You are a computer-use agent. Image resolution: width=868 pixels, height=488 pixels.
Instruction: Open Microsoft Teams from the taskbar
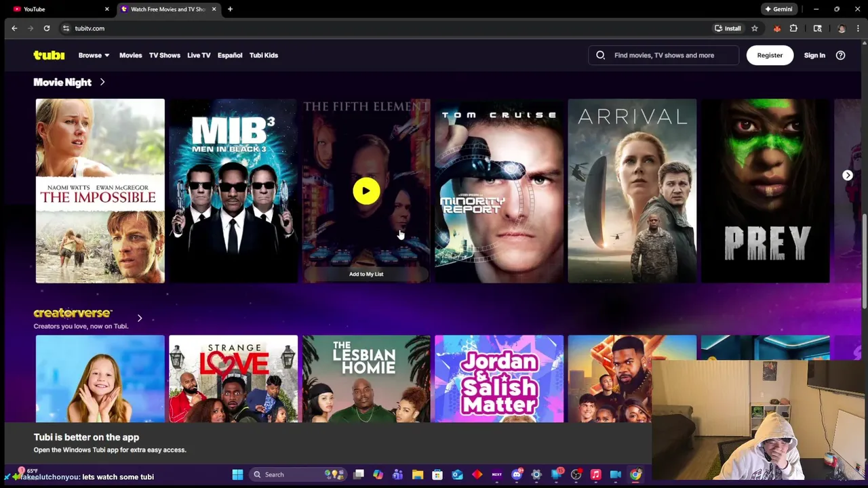point(397,474)
